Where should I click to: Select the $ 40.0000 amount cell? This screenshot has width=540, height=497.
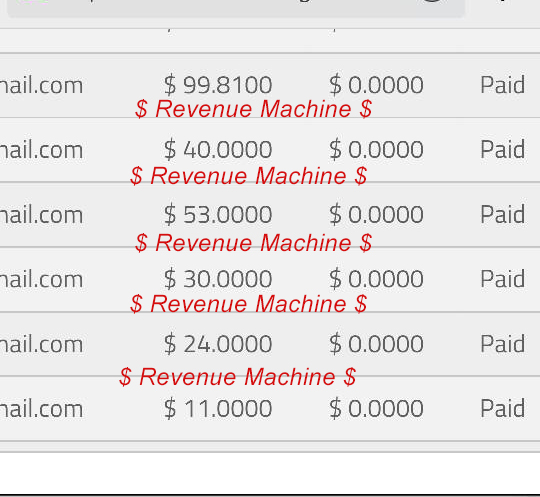pos(218,149)
